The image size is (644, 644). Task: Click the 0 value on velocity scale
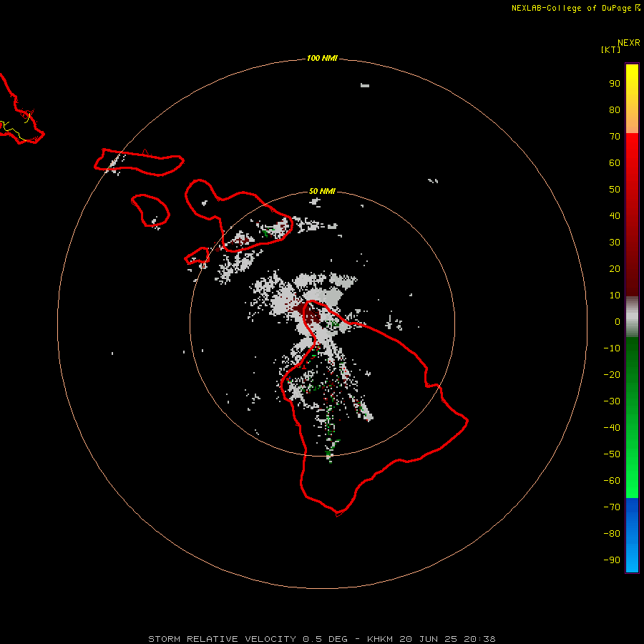tap(618, 321)
